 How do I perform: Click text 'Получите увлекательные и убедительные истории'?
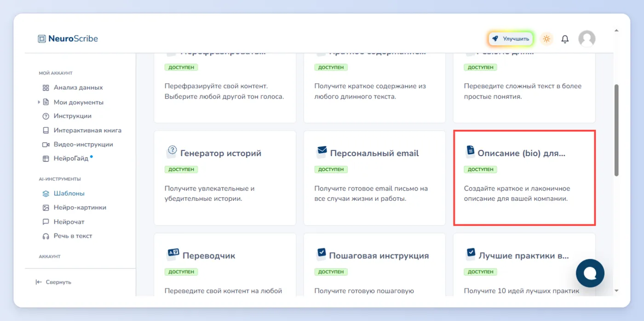point(210,194)
